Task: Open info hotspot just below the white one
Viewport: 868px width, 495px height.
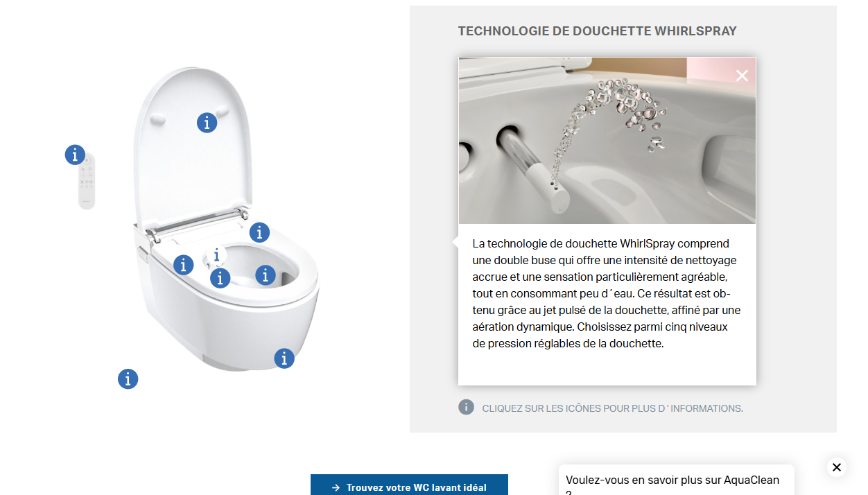Action: (220, 278)
